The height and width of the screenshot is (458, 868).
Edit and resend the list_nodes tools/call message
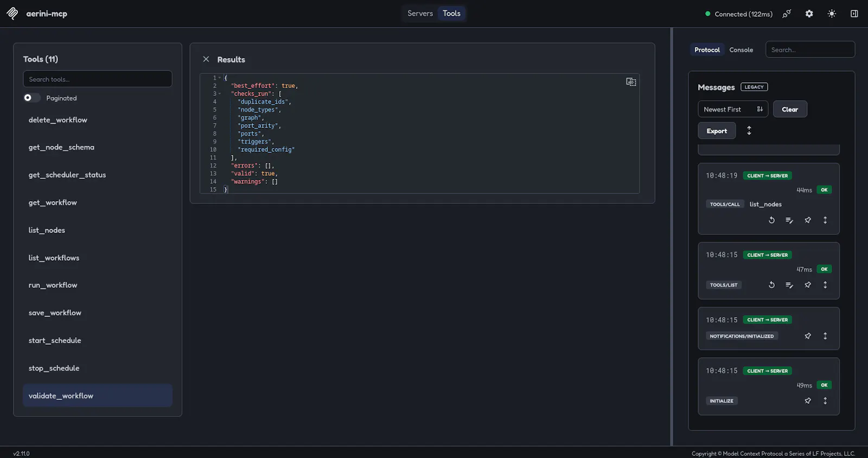[x=789, y=220]
